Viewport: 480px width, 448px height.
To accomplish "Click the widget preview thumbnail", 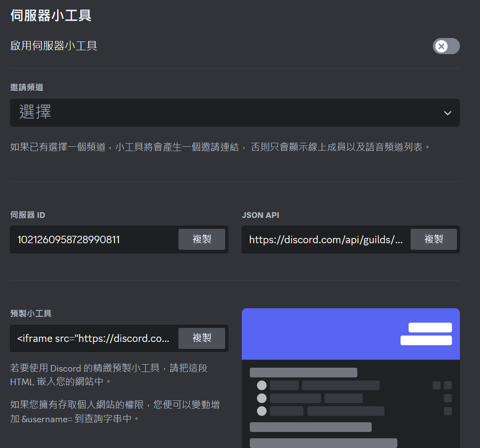I will pyautogui.click(x=351, y=378).
